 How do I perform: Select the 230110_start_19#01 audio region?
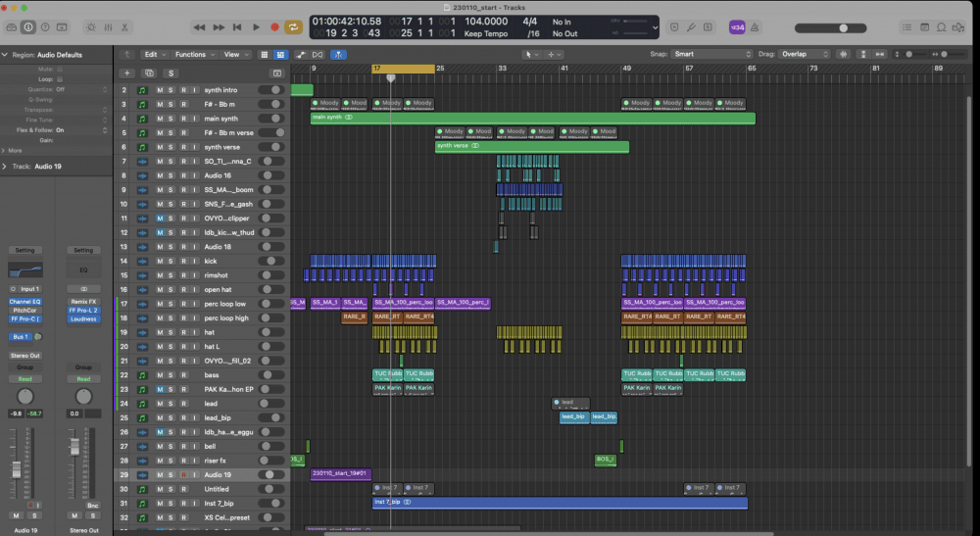pos(341,474)
